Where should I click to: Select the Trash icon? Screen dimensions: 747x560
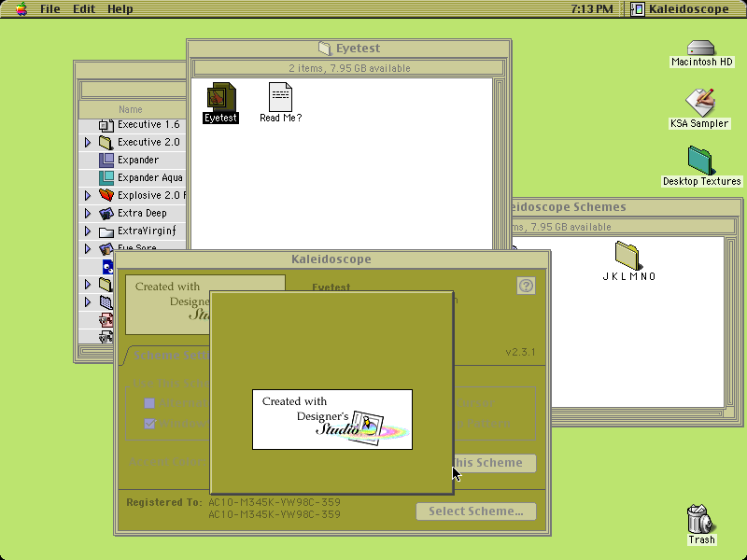(x=699, y=519)
